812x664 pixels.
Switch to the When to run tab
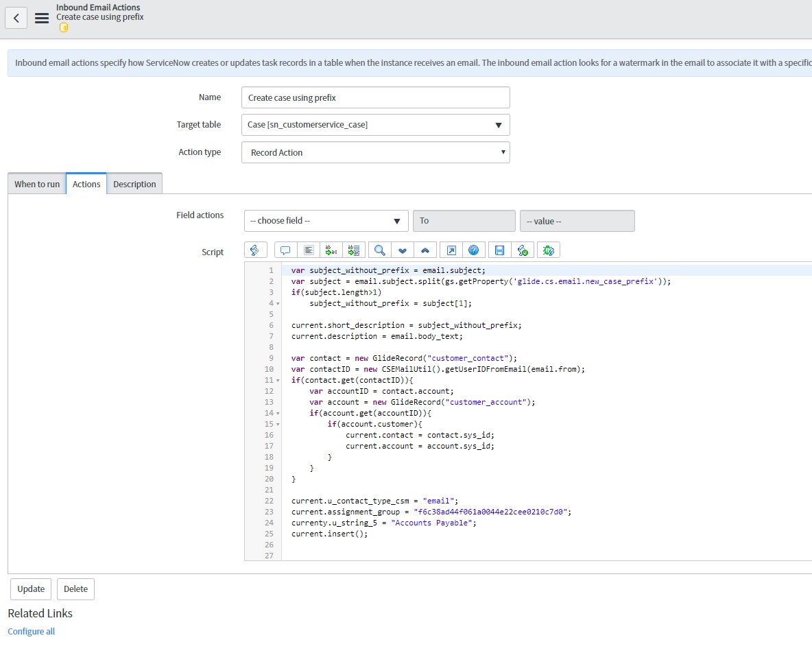point(37,184)
